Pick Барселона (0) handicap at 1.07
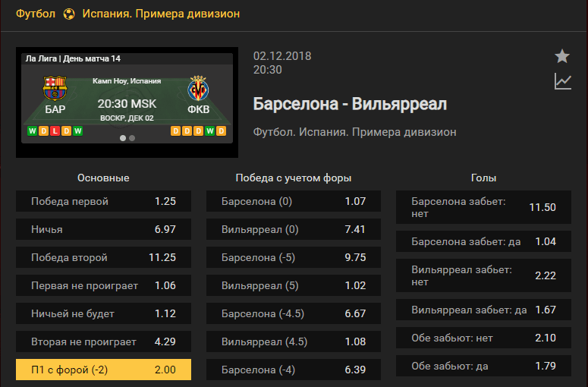588x387 pixels. pos(294,201)
